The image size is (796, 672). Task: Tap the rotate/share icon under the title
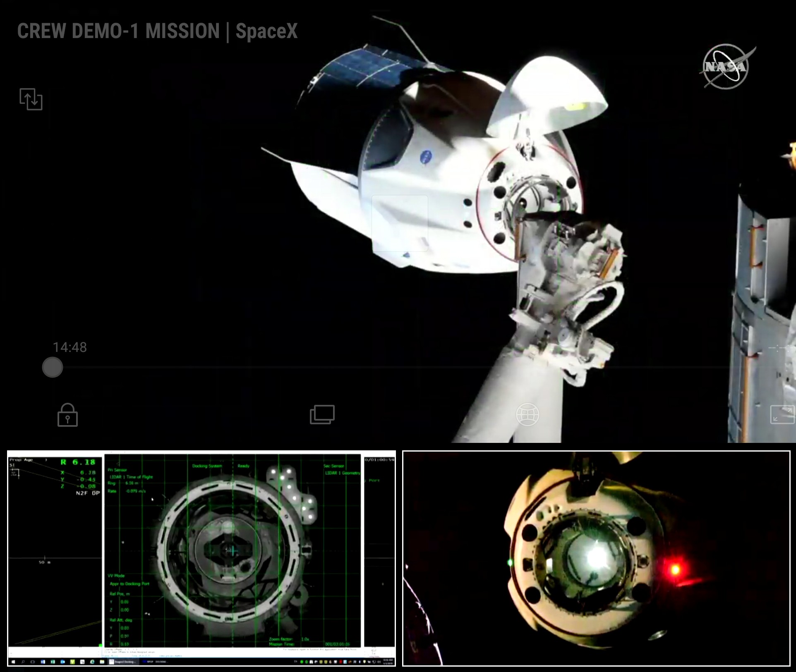[x=31, y=99]
